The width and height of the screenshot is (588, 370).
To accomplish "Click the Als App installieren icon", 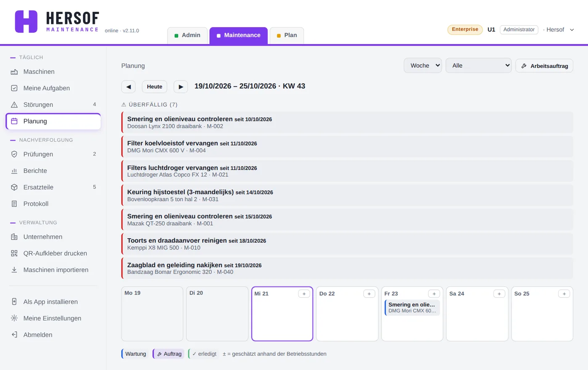I will click(14, 302).
